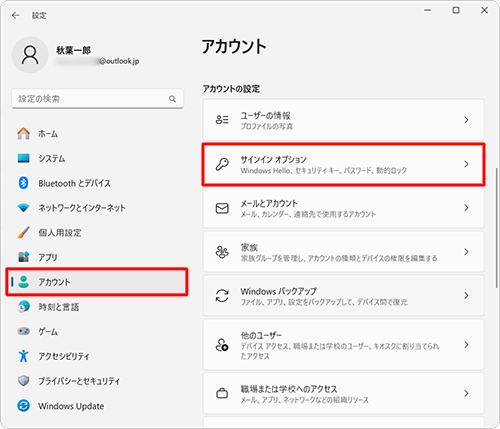Minimize the settings window
This screenshot has width=500, height=429.
[x=428, y=10]
